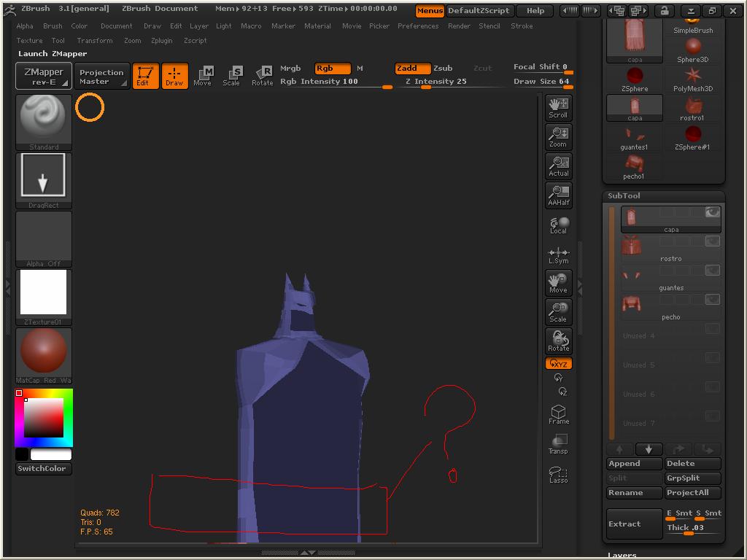Open the Zplugin menu
Viewport: 747px width, 560px height.
tap(161, 41)
